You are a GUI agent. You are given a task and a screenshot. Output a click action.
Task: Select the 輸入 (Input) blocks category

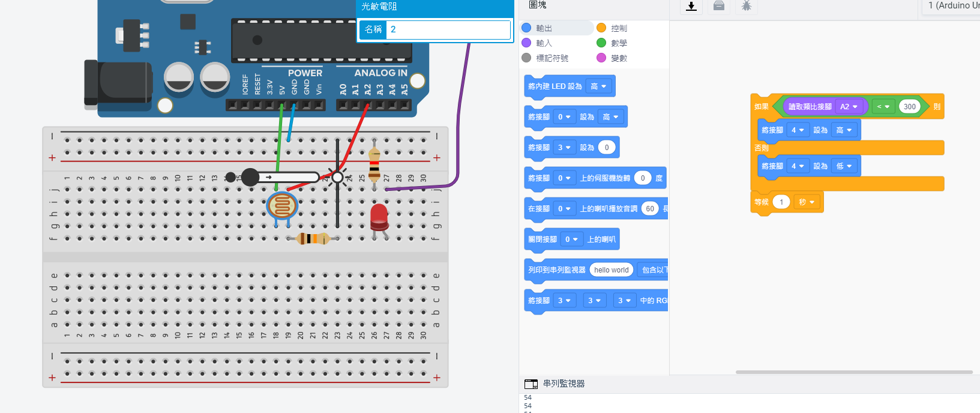click(544, 43)
